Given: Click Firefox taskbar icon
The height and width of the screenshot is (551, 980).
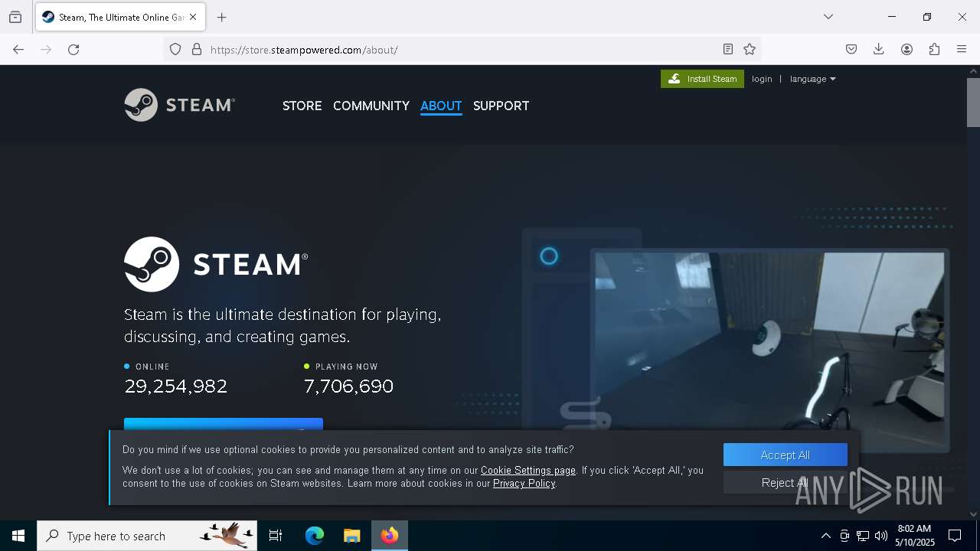Looking at the screenshot, I should 390,536.
